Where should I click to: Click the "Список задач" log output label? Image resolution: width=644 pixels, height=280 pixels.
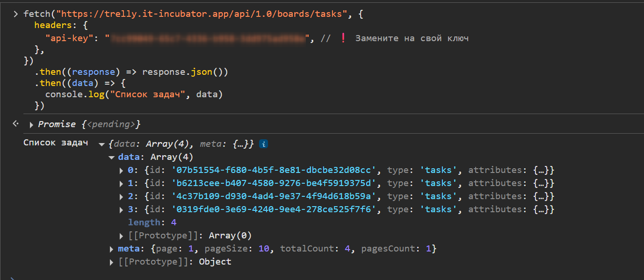pyautogui.click(x=56, y=143)
